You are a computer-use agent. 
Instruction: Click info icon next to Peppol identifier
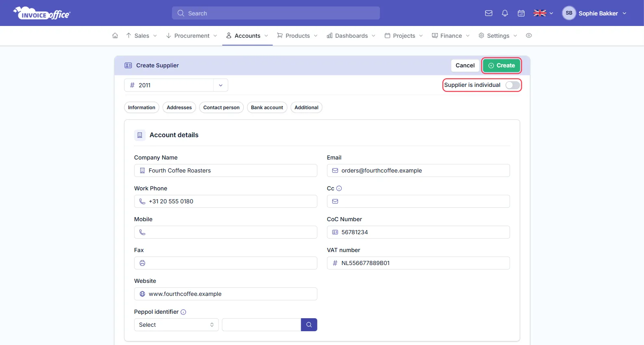pyautogui.click(x=183, y=312)
